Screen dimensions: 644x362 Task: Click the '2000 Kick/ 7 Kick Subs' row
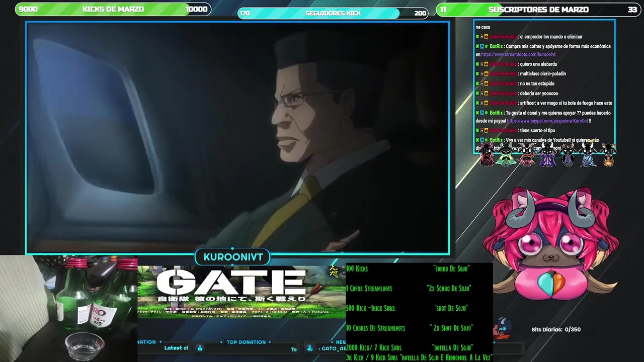[x=409, y=347]
